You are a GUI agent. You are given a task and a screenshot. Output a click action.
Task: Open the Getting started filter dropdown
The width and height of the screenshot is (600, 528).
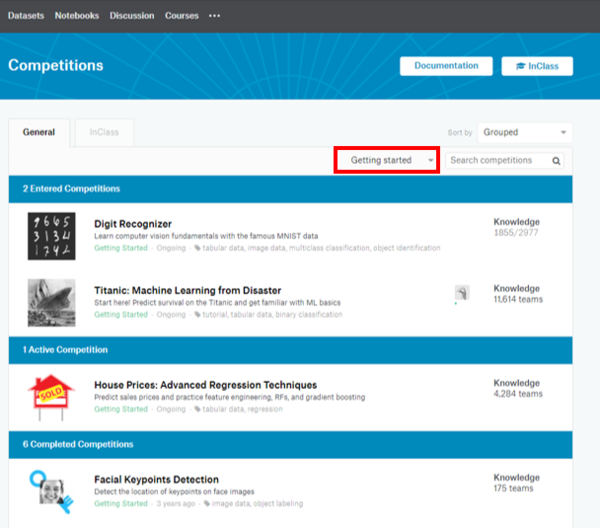[387, 160]
